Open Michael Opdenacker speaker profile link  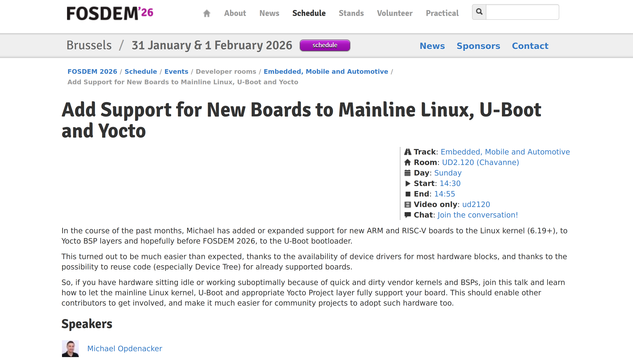point(124,348)
